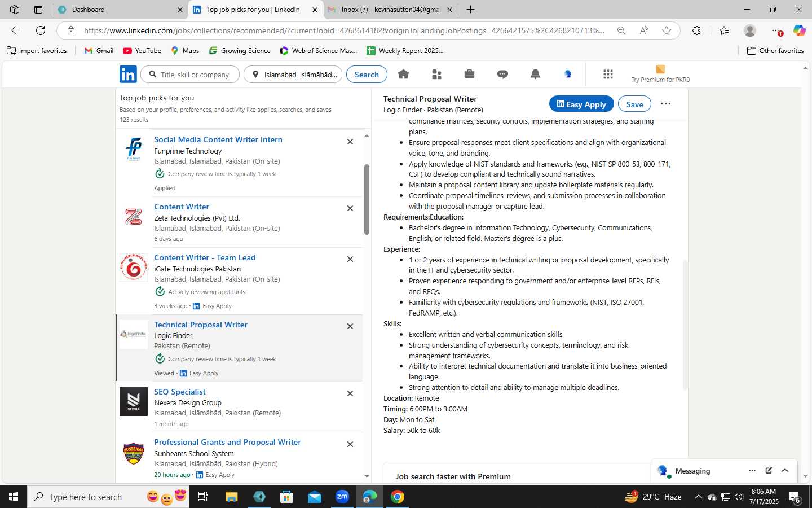Open Google Chrome from the taskbar

pyautogui.click(x=398, y=497)
